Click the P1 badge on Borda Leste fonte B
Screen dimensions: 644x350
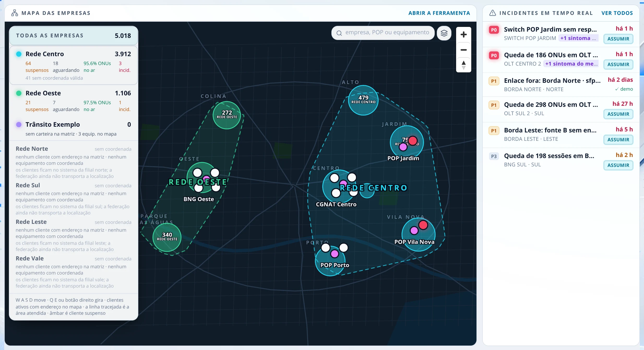pos(494,131)
